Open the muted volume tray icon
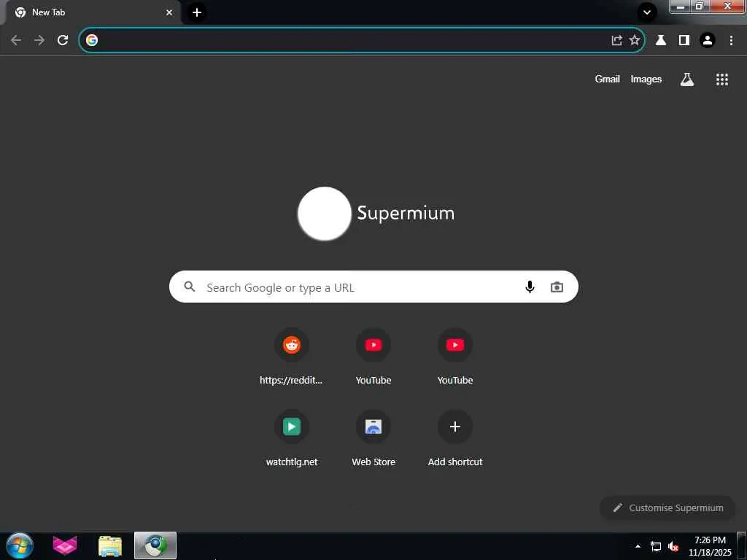The image size is (747, 560). (x=673, y=547)
